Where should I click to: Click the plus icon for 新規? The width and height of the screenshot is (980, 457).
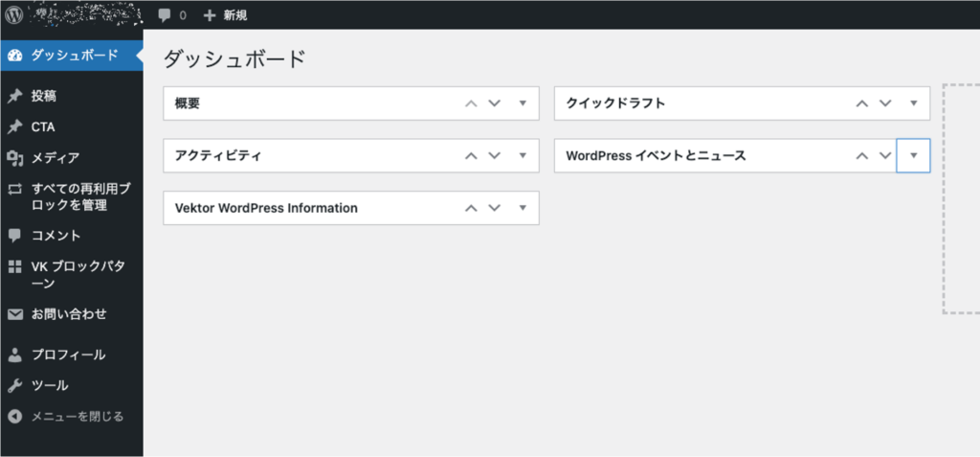[x=210, y=15]
